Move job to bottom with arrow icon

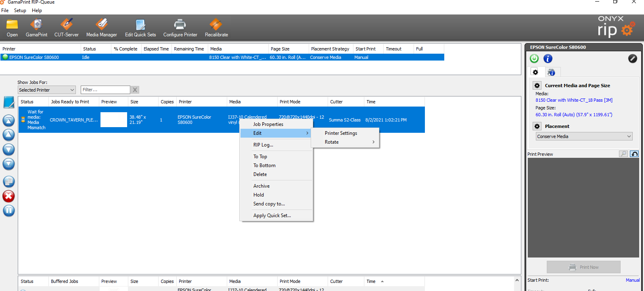pos(9,164)
